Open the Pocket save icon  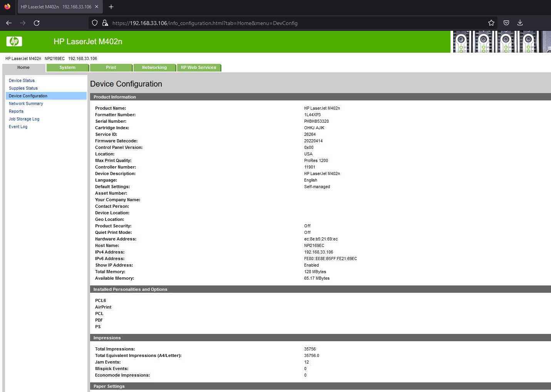click(x=506, y=23)
